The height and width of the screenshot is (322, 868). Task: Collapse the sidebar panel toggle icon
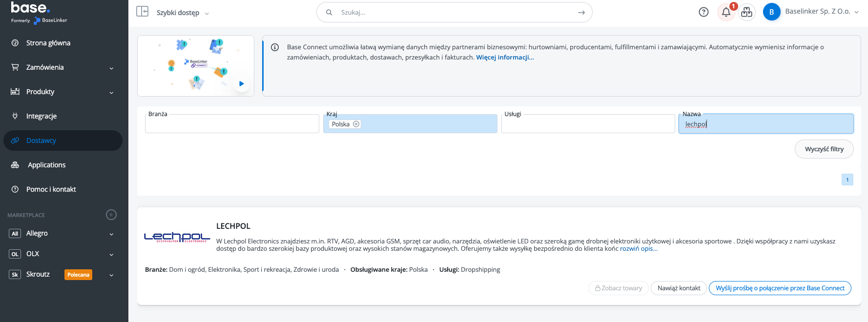point(142,11)
